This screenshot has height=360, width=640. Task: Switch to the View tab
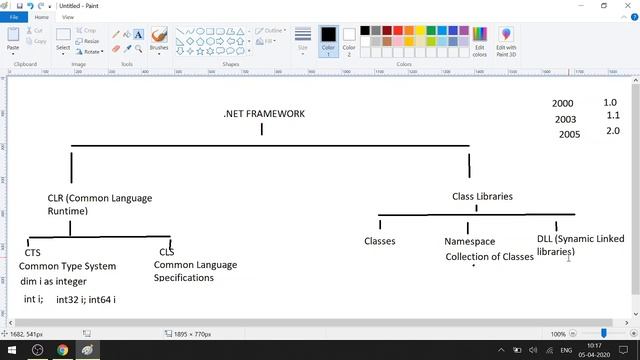68,17
